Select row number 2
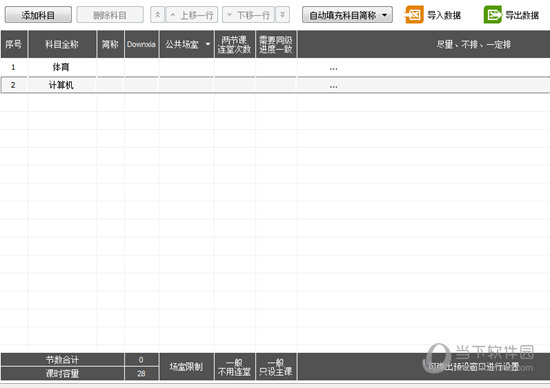Image resolution: width=550 pixels, height=388 pixels. tap(13, 85)
